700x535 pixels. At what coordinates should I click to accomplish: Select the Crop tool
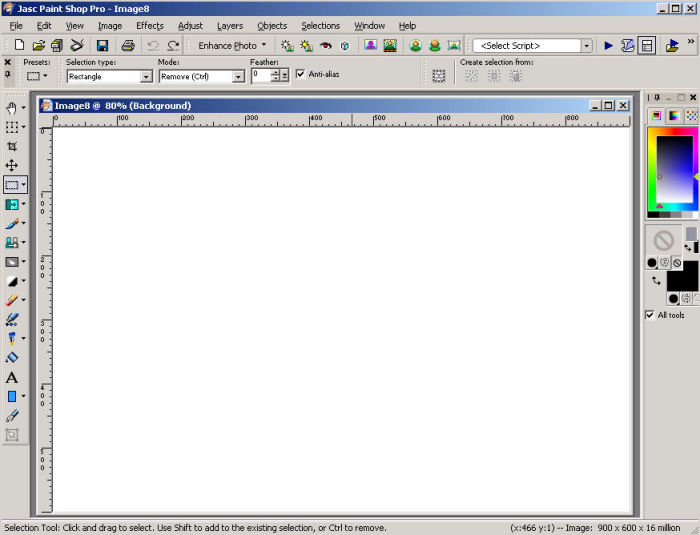click(12, 146)
